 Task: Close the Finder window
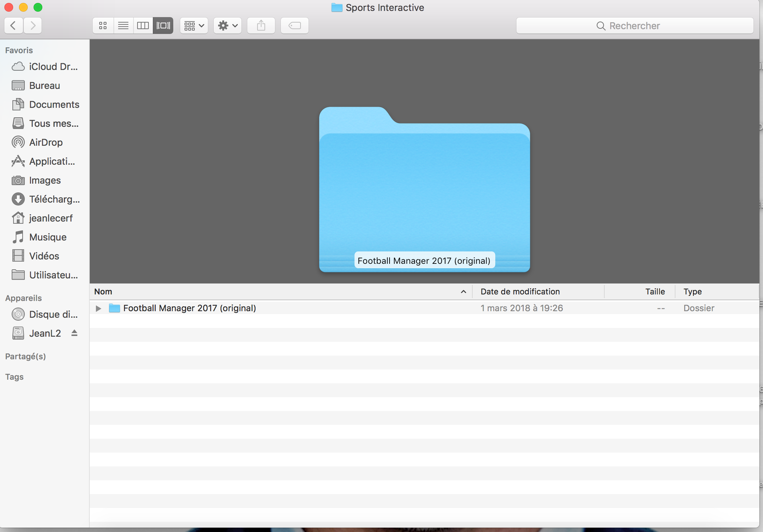point(9,7)
